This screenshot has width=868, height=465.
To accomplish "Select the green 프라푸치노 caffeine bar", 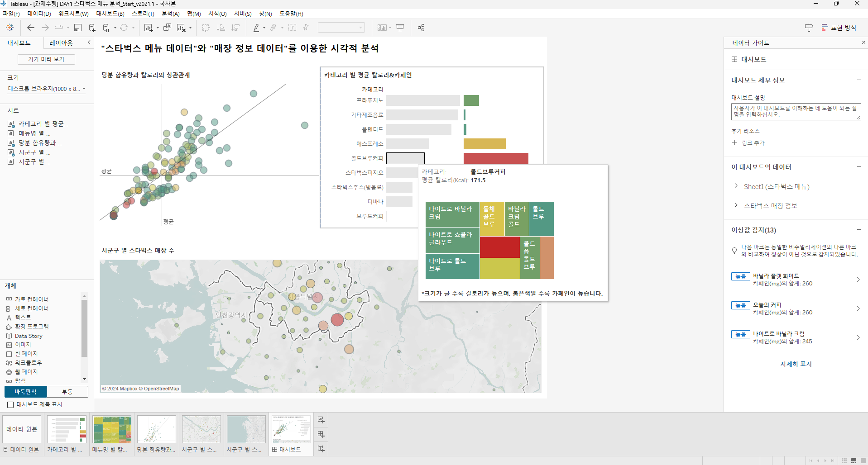I will [x=471, y=100].
